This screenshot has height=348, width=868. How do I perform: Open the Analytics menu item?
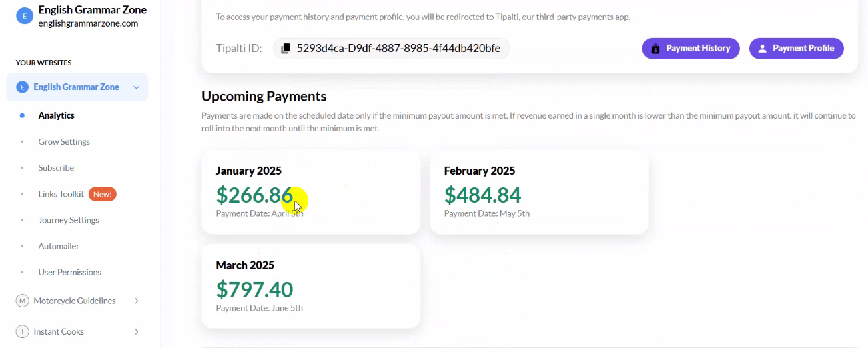click(x=56, y=115)
